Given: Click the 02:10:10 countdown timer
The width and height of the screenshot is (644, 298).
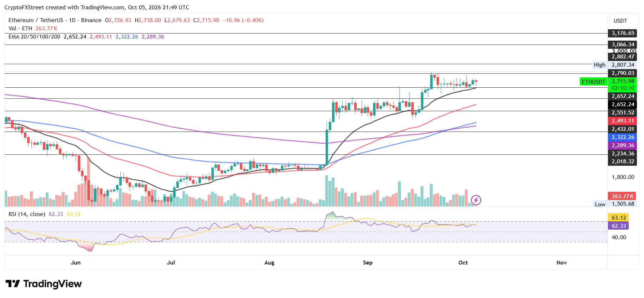Looking at the screenshot, I should click(x=623, y=88).
